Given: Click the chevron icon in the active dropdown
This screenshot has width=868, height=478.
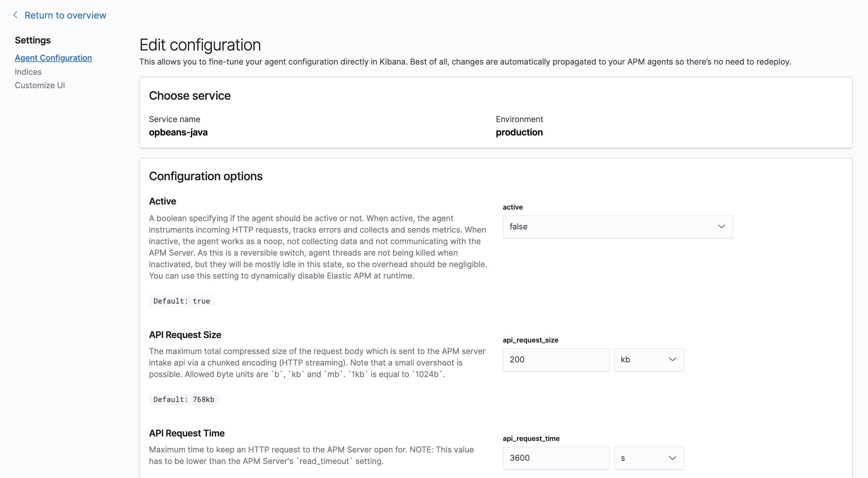Looking at the screenshot, I should (722, 226).
